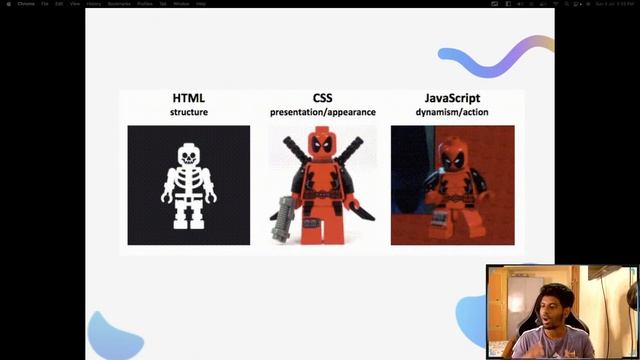
Task: Click the volume icon in menu bar
Action: coord(520,4)
